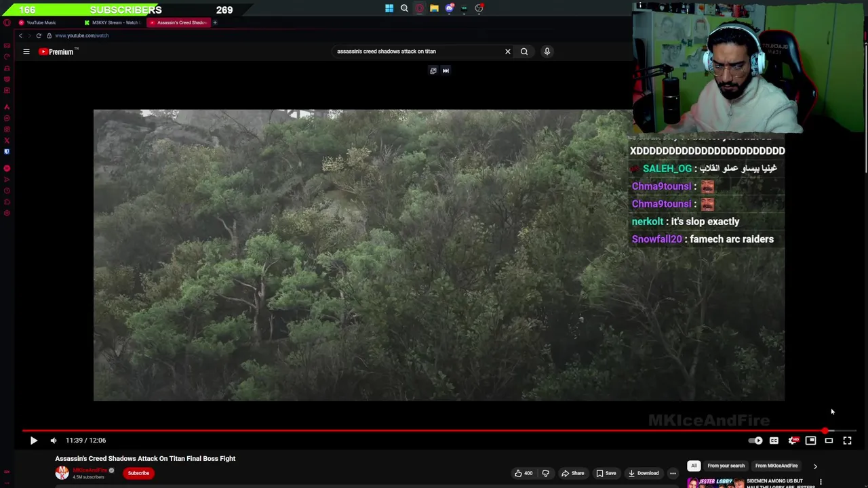Click the 11:39 / 12:06 time display
The height and width of the screenshot is (488, 868).
click(x=85, y=441)
